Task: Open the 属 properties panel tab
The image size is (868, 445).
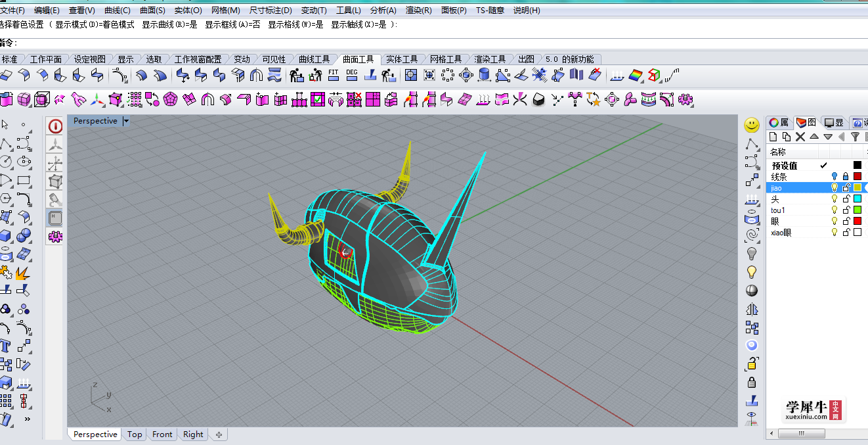Action: pyautogui.click(x=779, y=122)
